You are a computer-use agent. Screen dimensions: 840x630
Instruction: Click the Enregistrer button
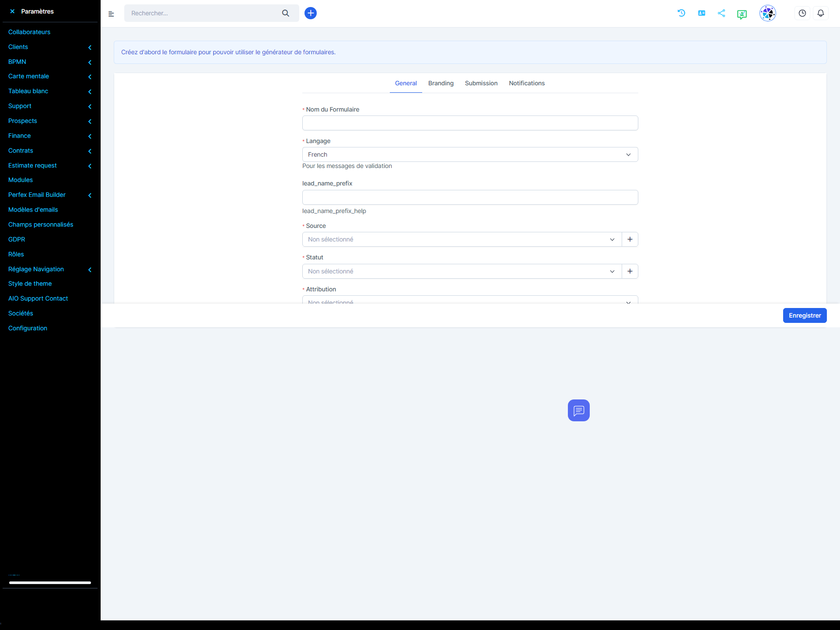[x=805, y=315]
